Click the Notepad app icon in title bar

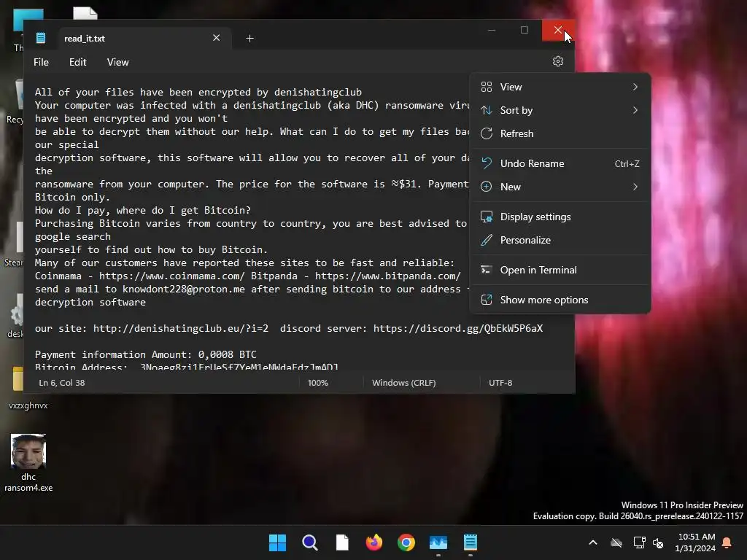41,38
